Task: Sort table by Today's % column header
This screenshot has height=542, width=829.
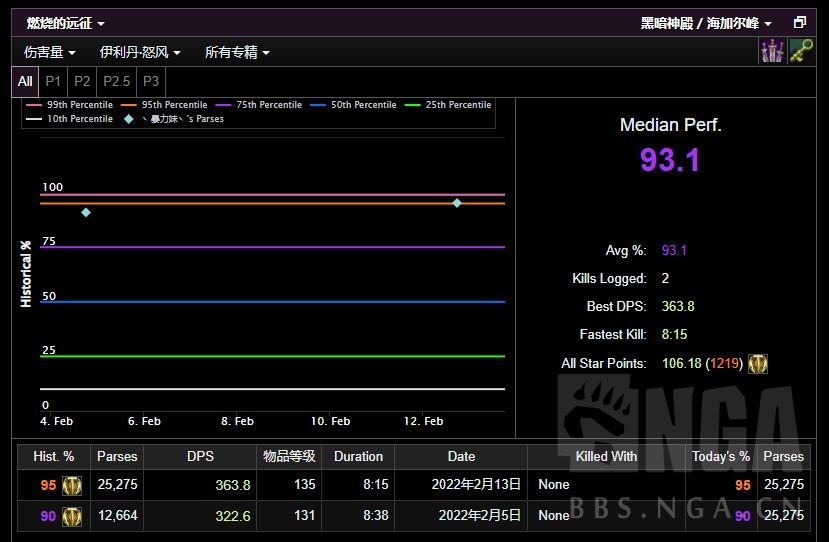Action: pyautogui.click(x=721, y=456)
